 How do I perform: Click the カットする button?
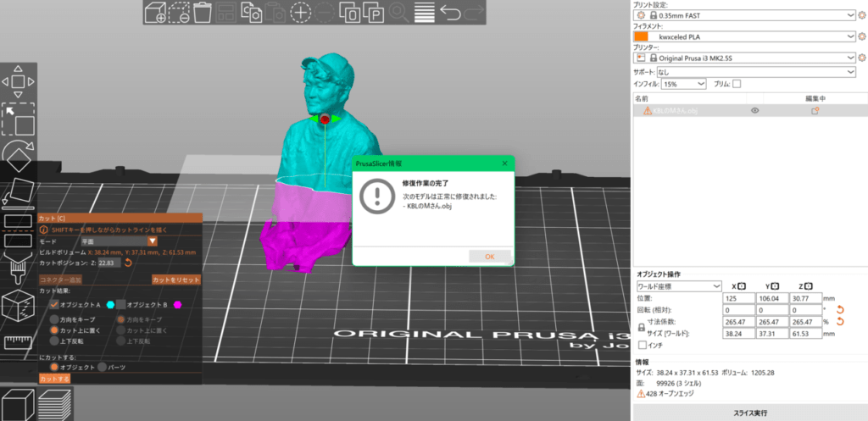pyautogui.click(x=55, y=379)
